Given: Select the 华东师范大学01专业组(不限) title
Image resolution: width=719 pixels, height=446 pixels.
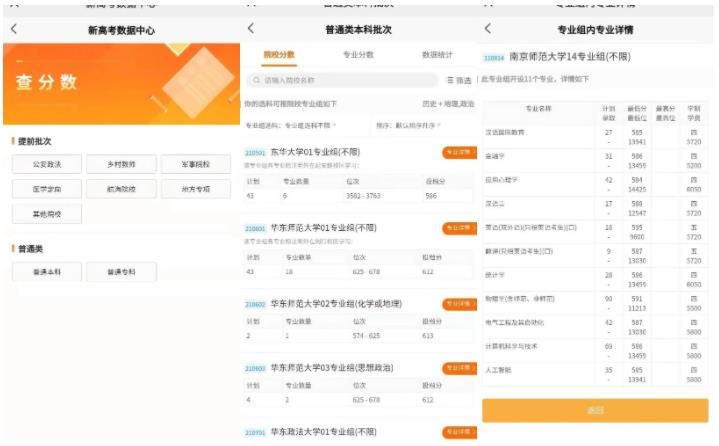Looking at the screenshot, I should (x=324, y=228).
